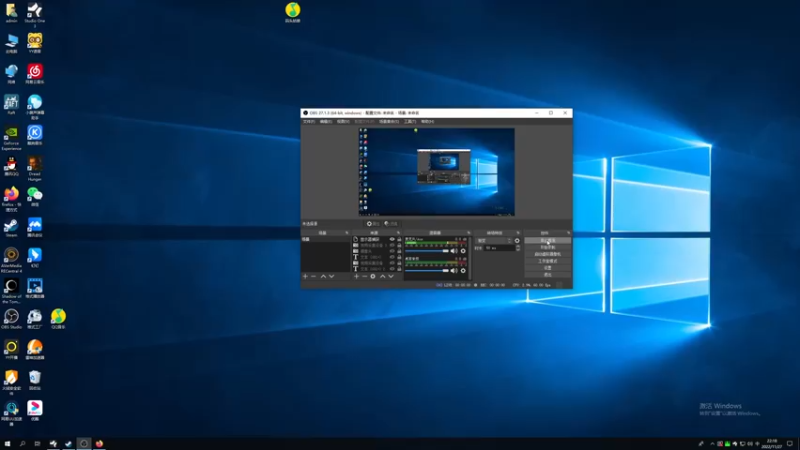Open the Studio One desktop shortcut
Image resolution: width=800 pixels, height=450 pixels.
[x=35, y=14]
